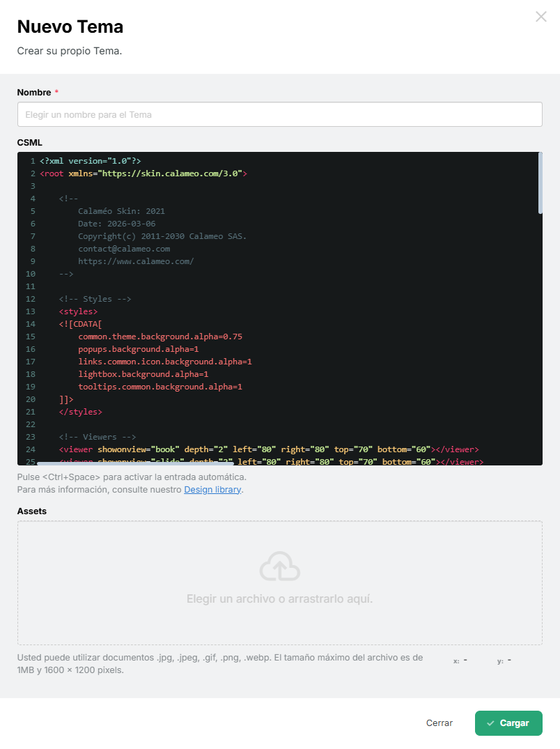Click 'tooltips.common.background.alpha=1' line

[160, 387]
